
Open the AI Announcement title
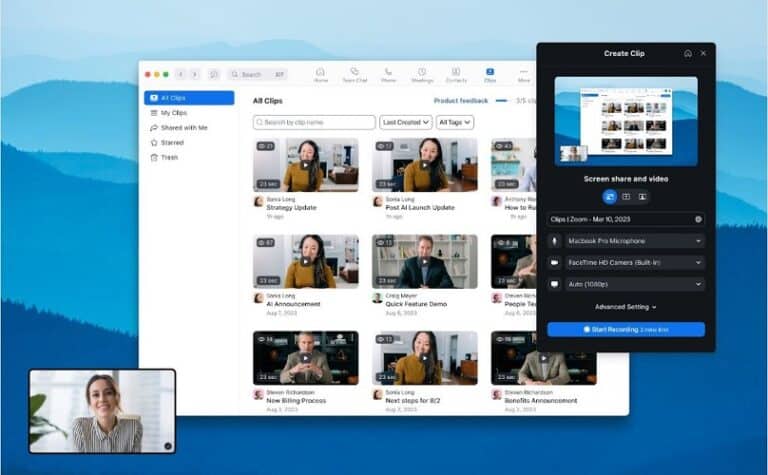[x=293, y=304]
